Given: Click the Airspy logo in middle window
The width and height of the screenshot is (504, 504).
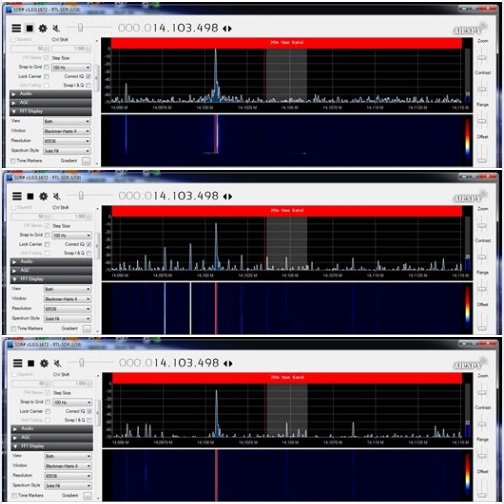Looking at the screenshot, I should [x=470, y=197].
